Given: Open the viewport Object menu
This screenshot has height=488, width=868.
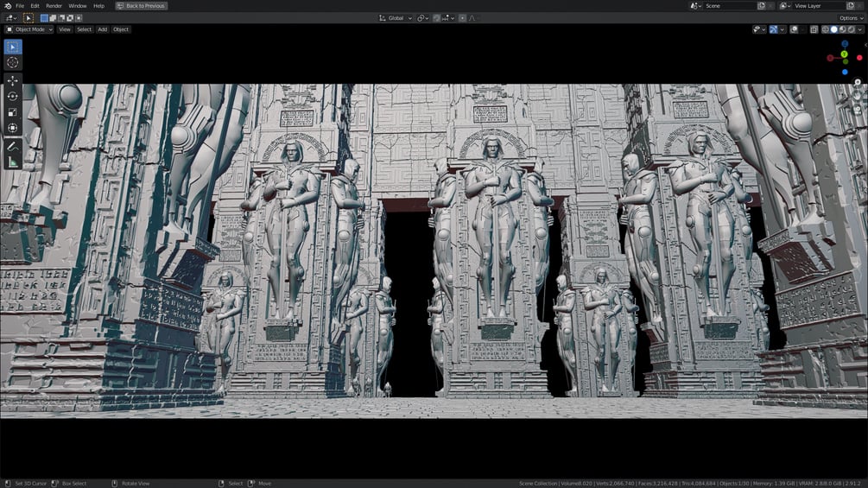Looking at the screenshot, I should click(121, 29).
